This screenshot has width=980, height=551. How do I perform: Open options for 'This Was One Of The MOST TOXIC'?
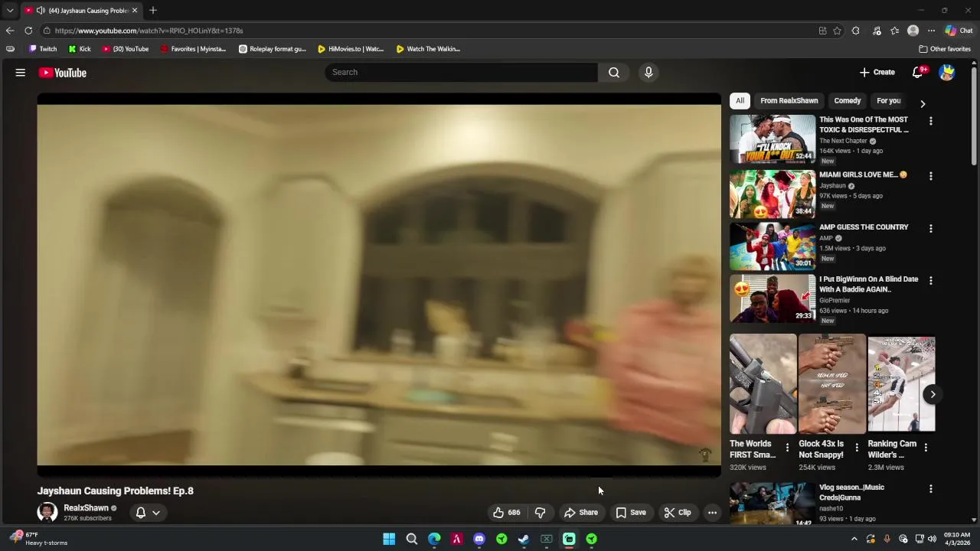pyautogui.click(x=931, y=121)
